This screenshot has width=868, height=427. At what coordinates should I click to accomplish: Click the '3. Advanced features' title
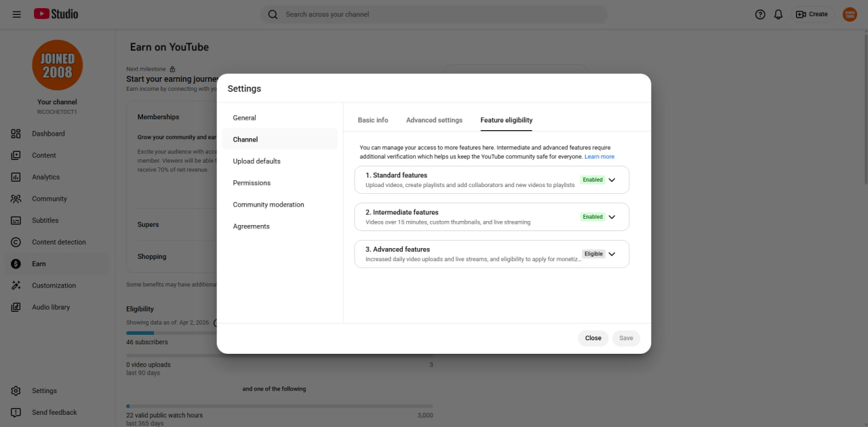coord(397,249)
